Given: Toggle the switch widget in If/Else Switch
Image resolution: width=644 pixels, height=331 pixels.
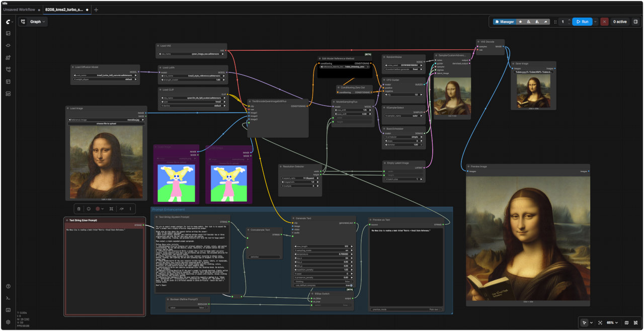Looking at the screenshot, I should click(332, 305).
